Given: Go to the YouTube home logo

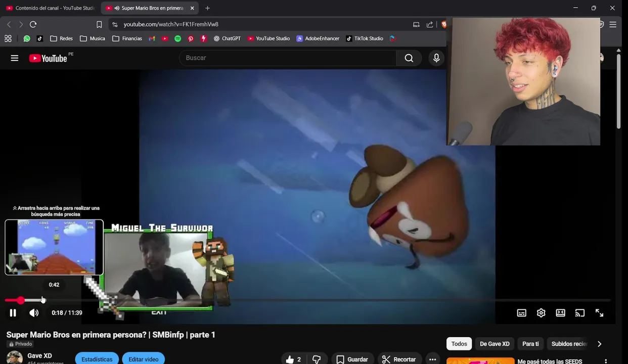Looking at the screenshot, I should click(x=49, y=58).
